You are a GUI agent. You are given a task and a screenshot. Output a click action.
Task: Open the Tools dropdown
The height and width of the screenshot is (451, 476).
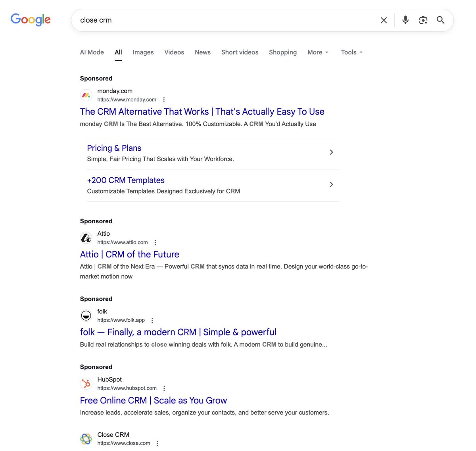pyautogui.click(x=352, y=52)
